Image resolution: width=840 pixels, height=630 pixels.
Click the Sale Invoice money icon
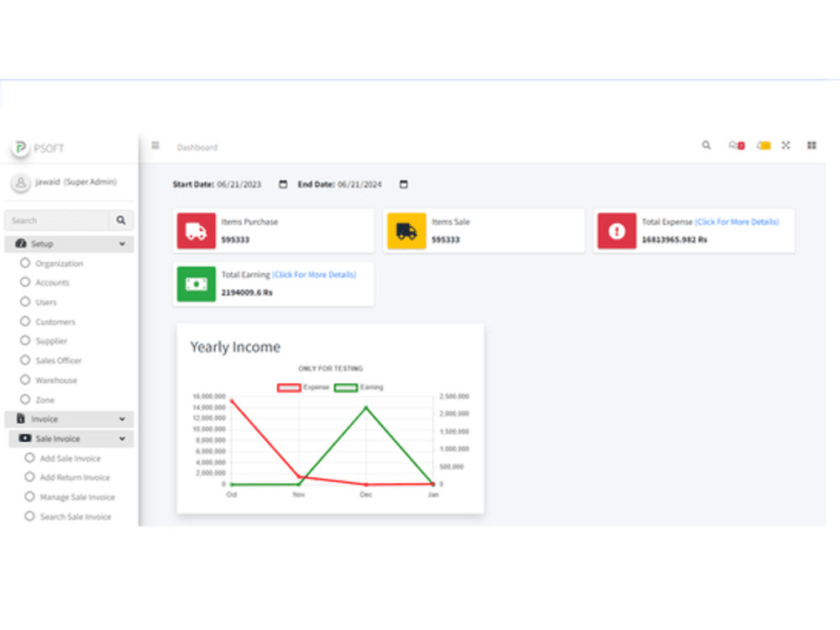[25, 438]
